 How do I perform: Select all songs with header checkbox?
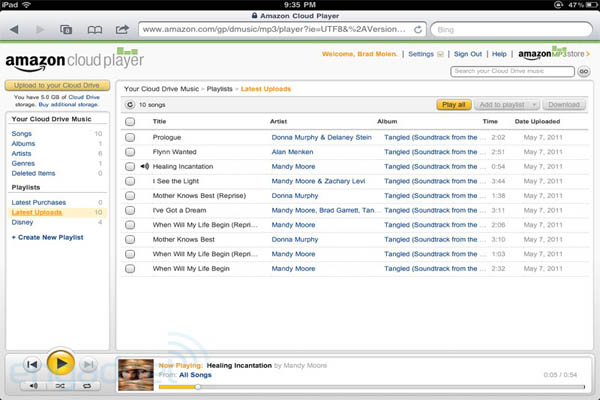coord(130,121)
